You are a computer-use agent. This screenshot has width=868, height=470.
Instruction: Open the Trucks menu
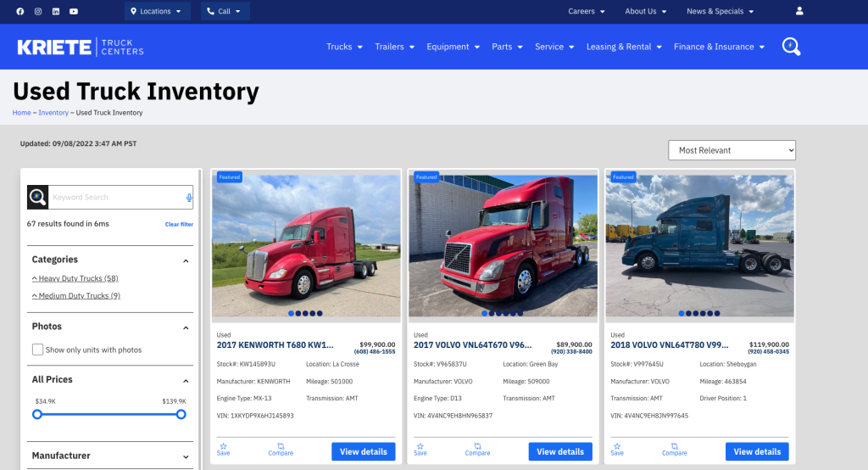[344, 47]
